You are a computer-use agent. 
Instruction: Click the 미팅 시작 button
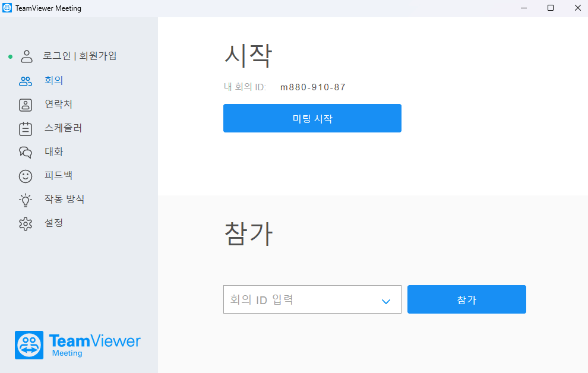point(312,118)
